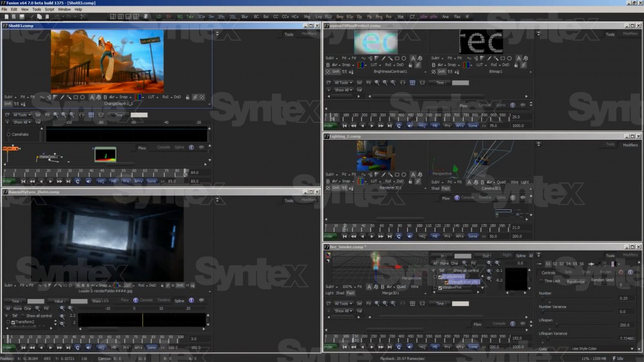Toggle loop playback in Shot03 transport bar
644x362 pixels.
click(x=77, y=182)
